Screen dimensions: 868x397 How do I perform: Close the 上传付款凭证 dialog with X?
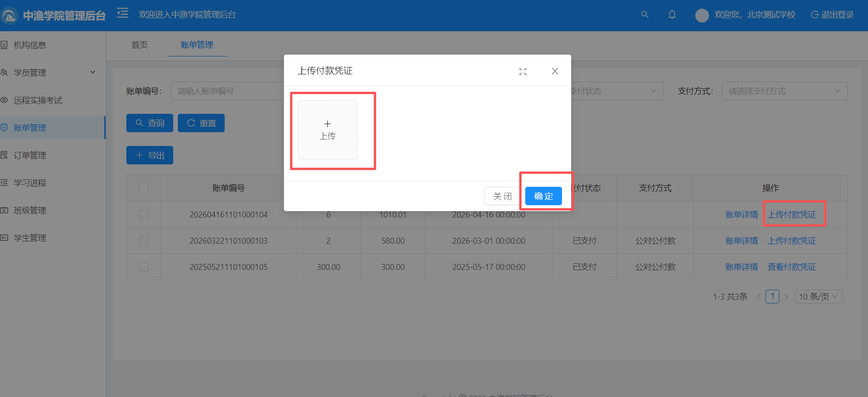click(x=555, y=71)
